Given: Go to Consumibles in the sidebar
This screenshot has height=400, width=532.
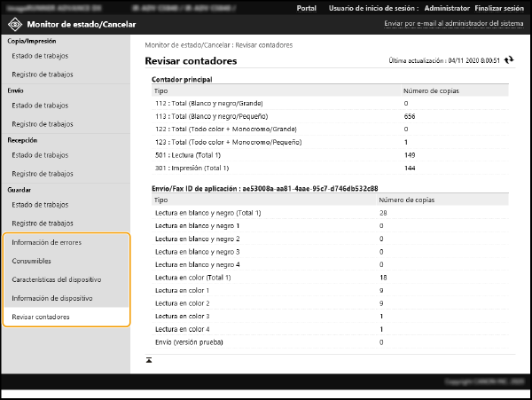Looking at the screenshot, I should (x=31, y=262).
